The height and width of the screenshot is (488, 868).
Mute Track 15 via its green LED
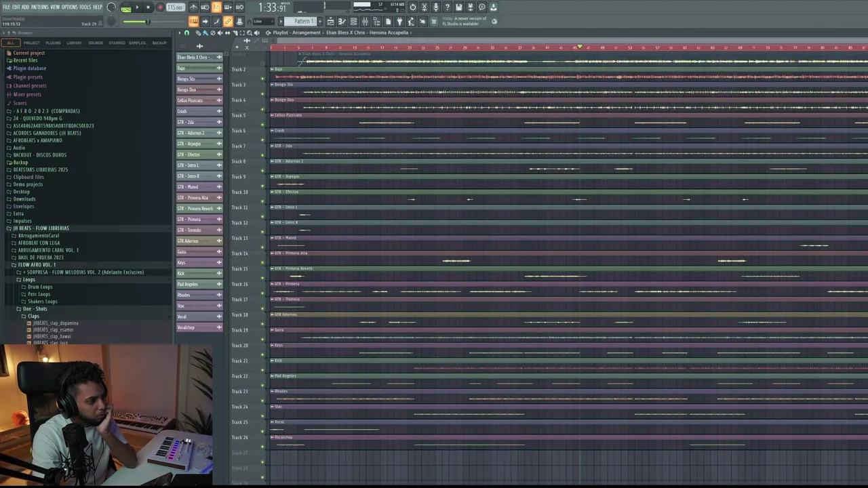point(262,278)
